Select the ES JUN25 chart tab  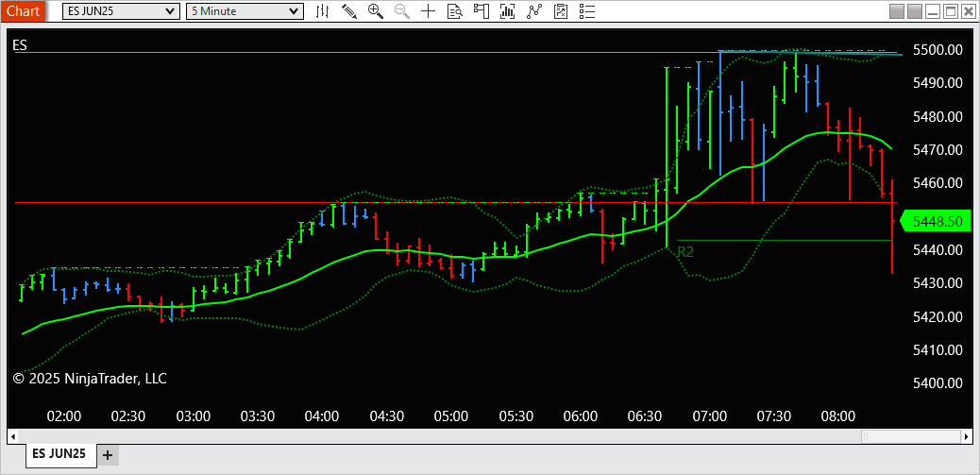(x=60, y=453)
